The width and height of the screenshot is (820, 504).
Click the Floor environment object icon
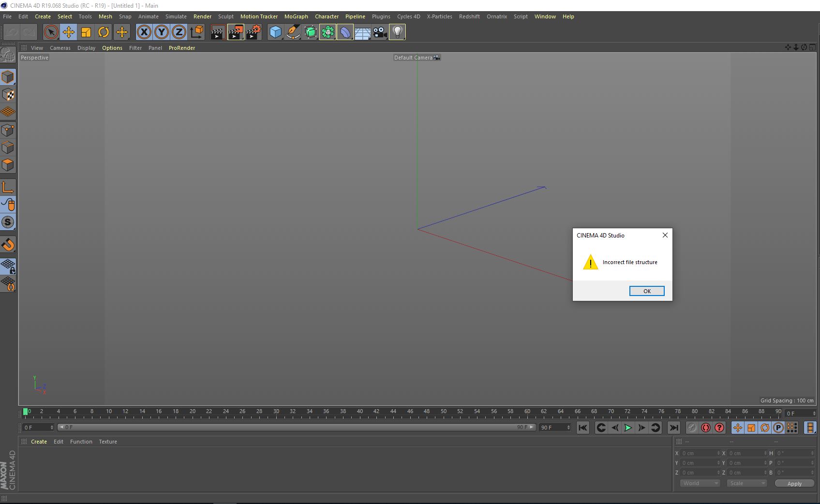click(x=362, y=32)
